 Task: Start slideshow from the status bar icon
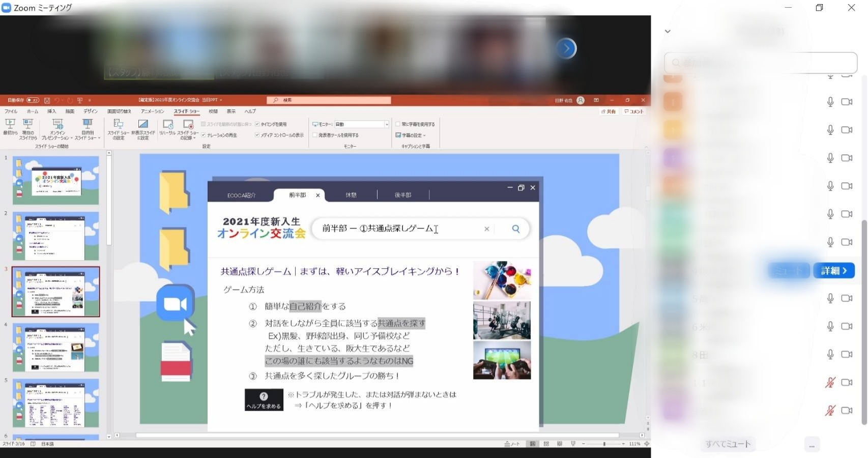[573, 444]
